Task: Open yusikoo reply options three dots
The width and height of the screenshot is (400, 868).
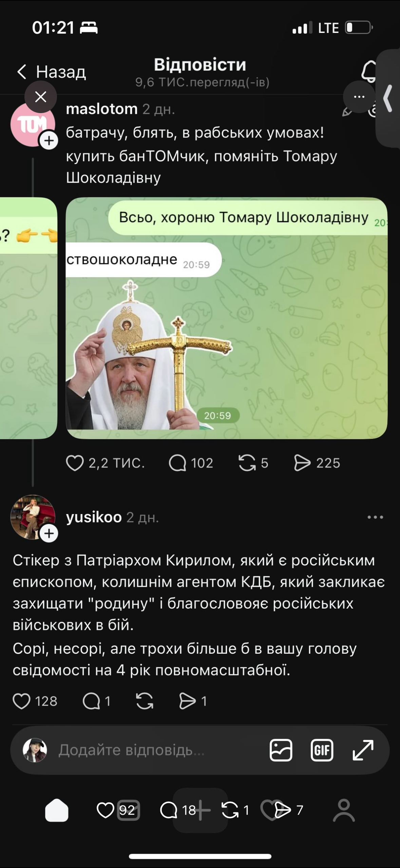Action: (x=375, y=517)
